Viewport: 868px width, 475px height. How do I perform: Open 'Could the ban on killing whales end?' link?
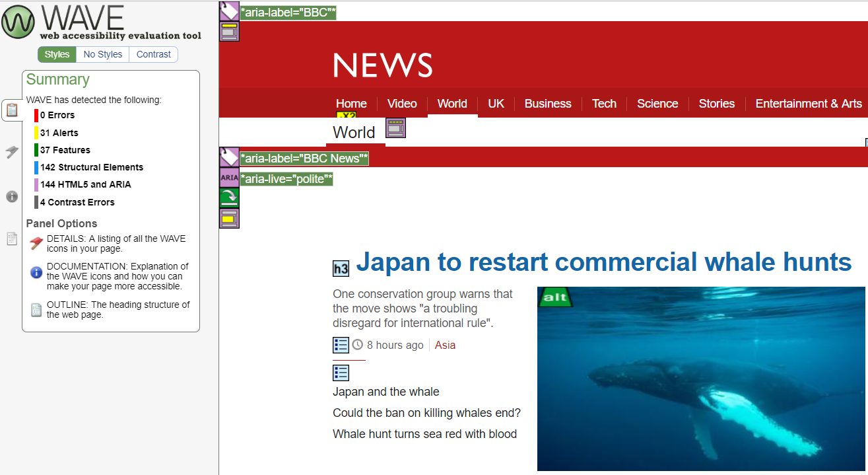pos(426,413)
